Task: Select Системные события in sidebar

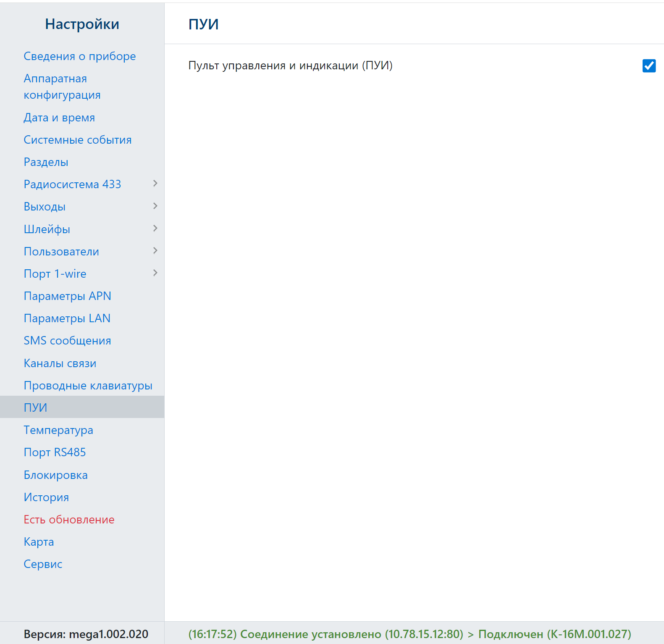Action: [x=77, y=140]
